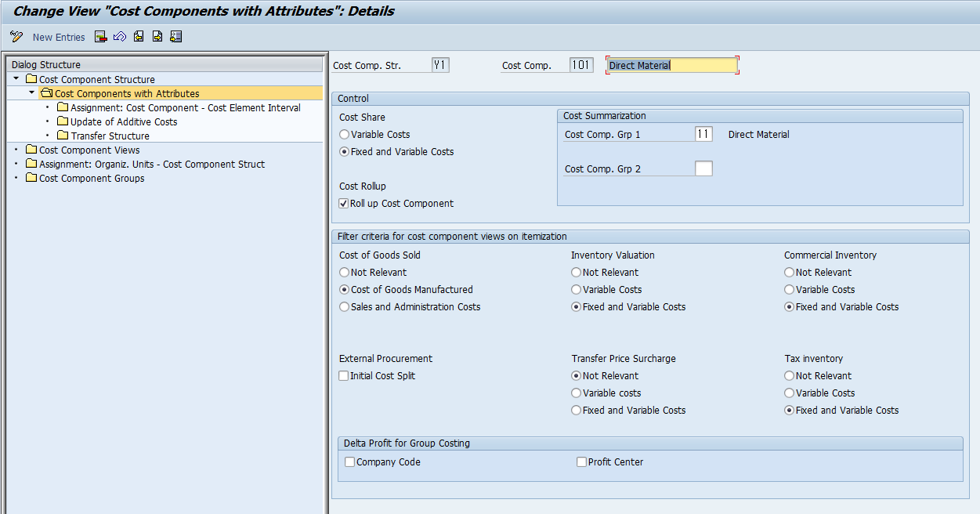Click folder icon beside Transfer Structure
This screenshot has height=514, width=980.
coord(61,134)
